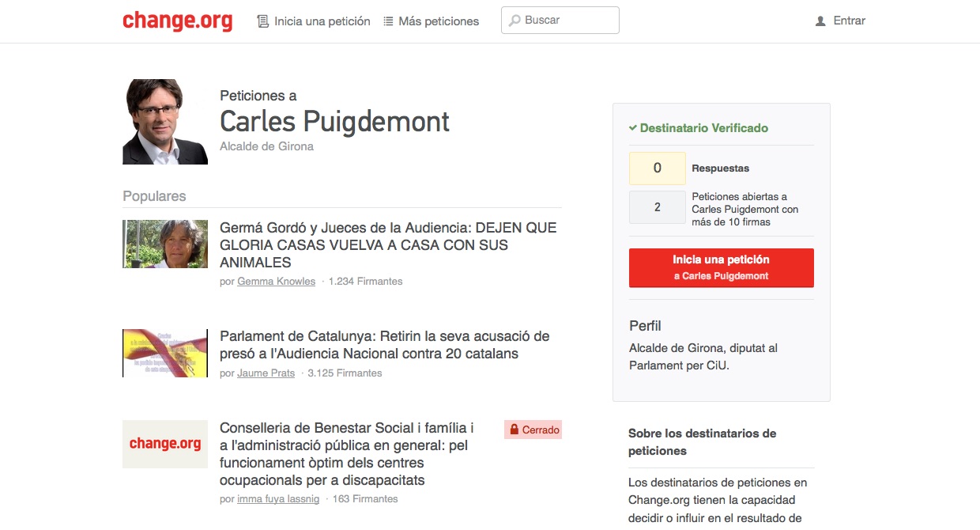This screenshot has width=980, height=530.
Task: Click the Respuestas label
Action: pyautogui.click(x=721, y=168)
